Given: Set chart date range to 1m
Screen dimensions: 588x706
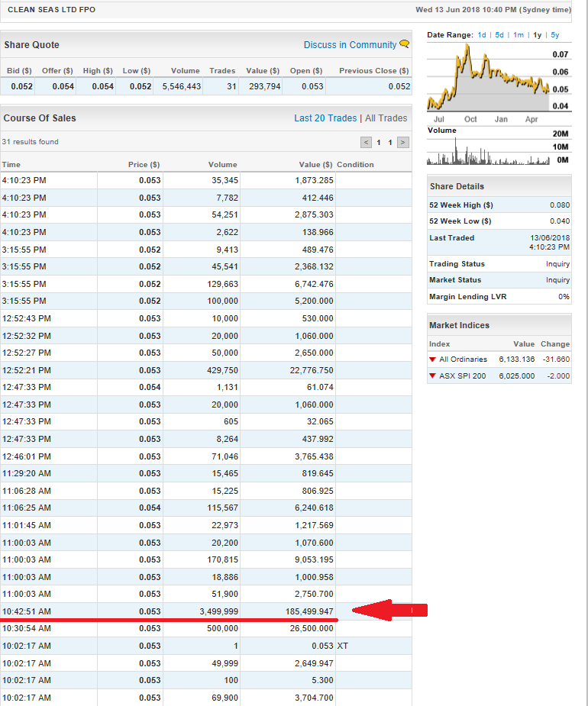Looking at the screenshot, I should pos(519,34).
